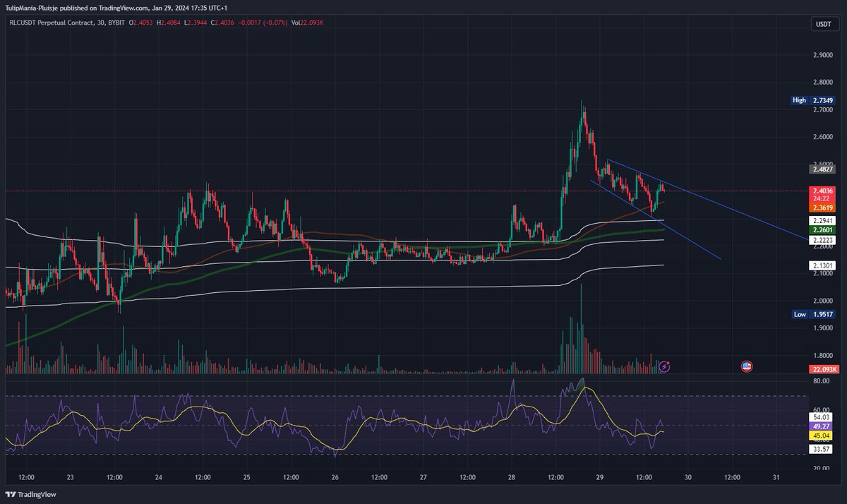The height and width of the screenshot is (504, 847).
Task: Click the red last price label 2.4036 on axis
Action: click(x=822, y=191)
